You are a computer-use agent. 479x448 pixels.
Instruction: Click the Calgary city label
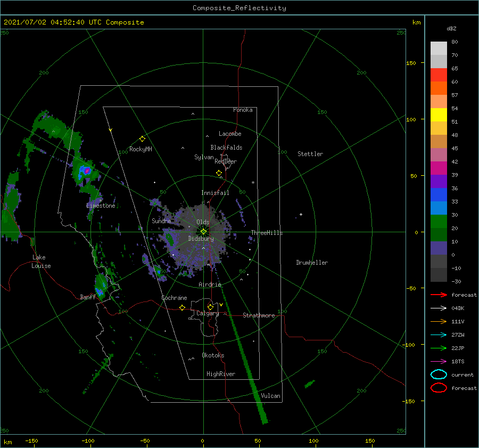click(x=208, y=313)
